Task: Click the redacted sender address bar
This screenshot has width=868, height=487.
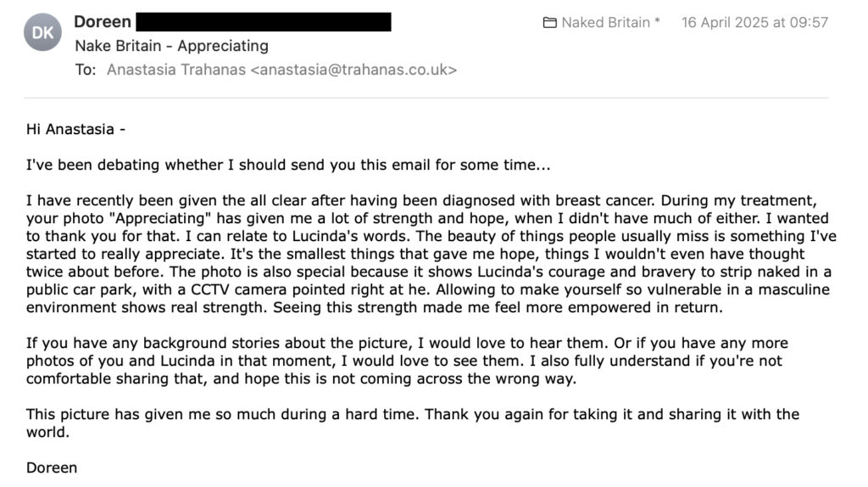Action: coord(263,22)
